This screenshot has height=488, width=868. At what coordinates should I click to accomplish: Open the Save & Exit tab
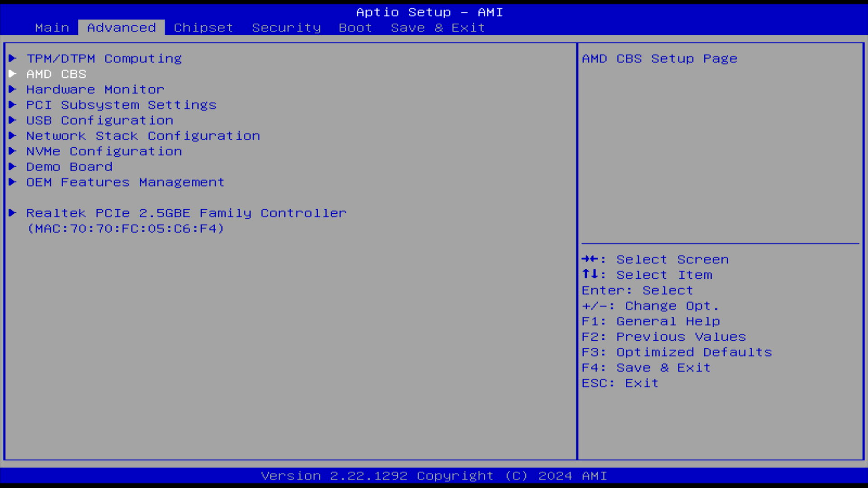438,28
